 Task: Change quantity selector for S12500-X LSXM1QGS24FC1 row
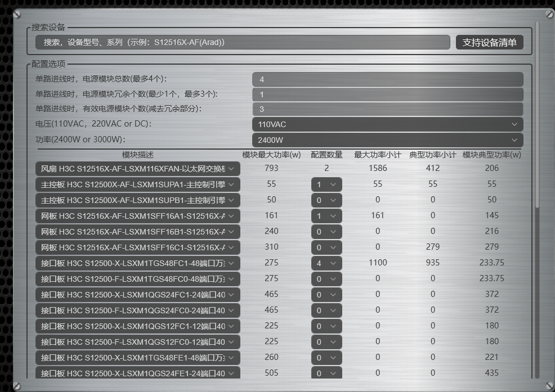[326, 295]
